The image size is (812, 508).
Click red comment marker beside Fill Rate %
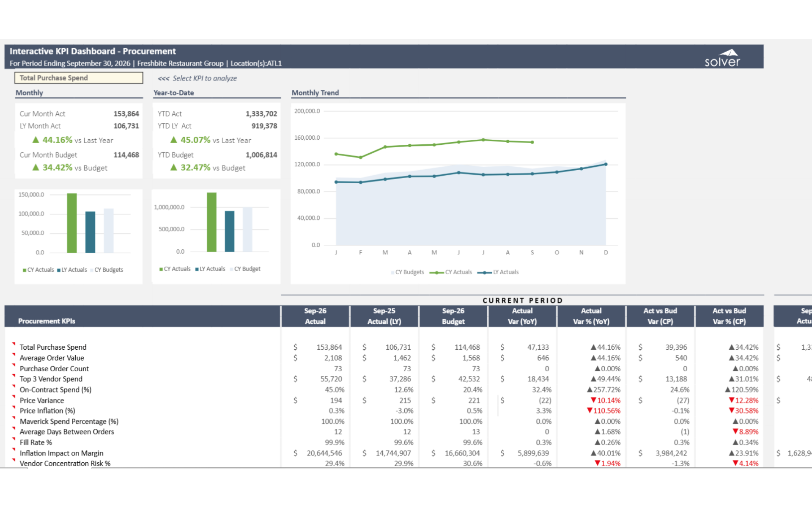click(x=14, y=439)
